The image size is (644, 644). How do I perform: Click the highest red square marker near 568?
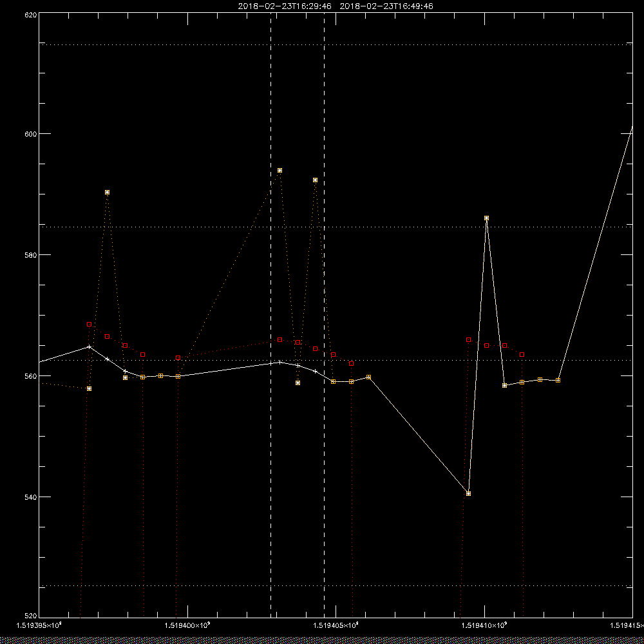[x=89, y=324]
